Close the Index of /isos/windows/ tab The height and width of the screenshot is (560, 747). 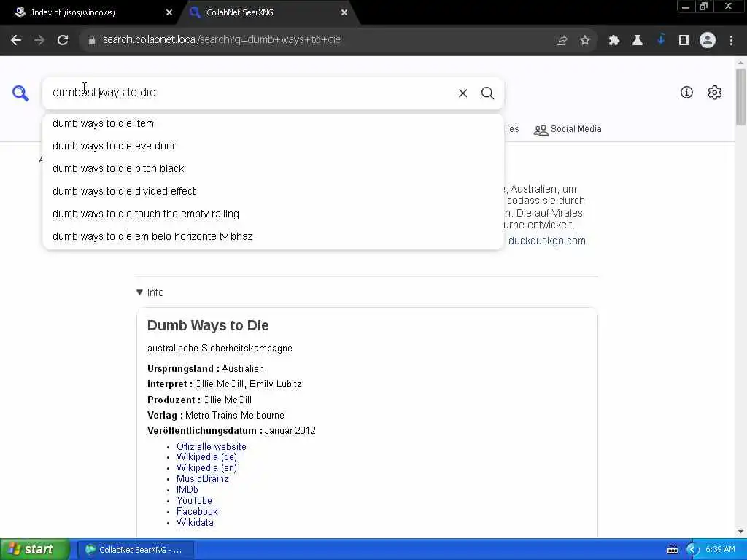(169, 12)
